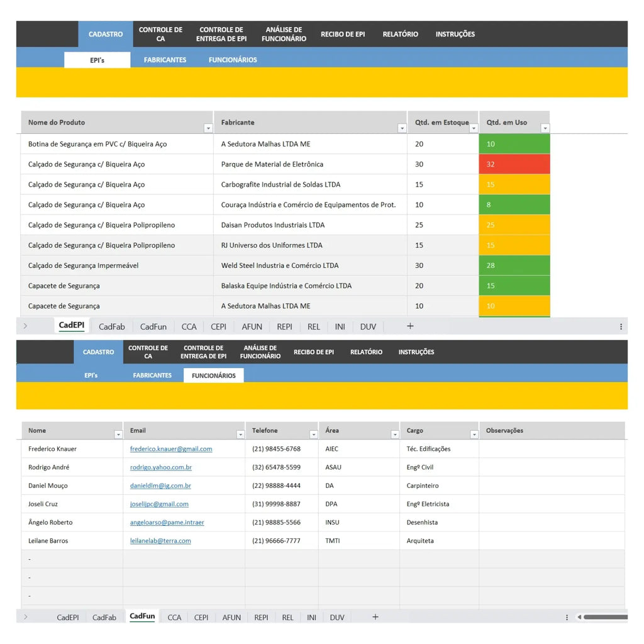This screenshot has height=644, width=644.
Task: Follow leilanelab@terra.com email link
Action: point(160,541)
